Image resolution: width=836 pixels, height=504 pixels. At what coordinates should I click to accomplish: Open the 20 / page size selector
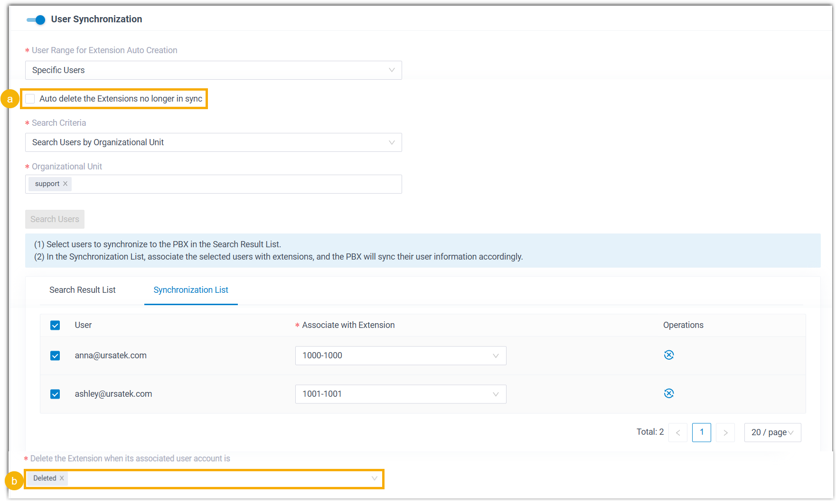[x=772, y=432]
